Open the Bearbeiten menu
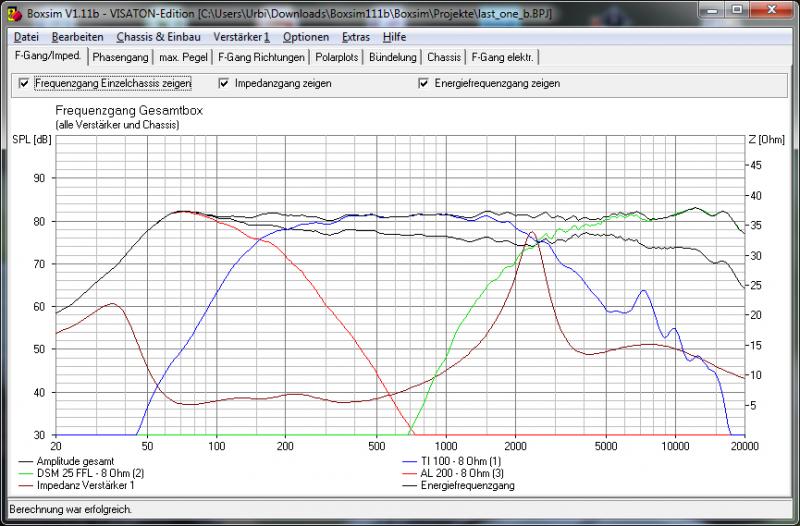The image size is (800, 526). click(x=78, y=37)
